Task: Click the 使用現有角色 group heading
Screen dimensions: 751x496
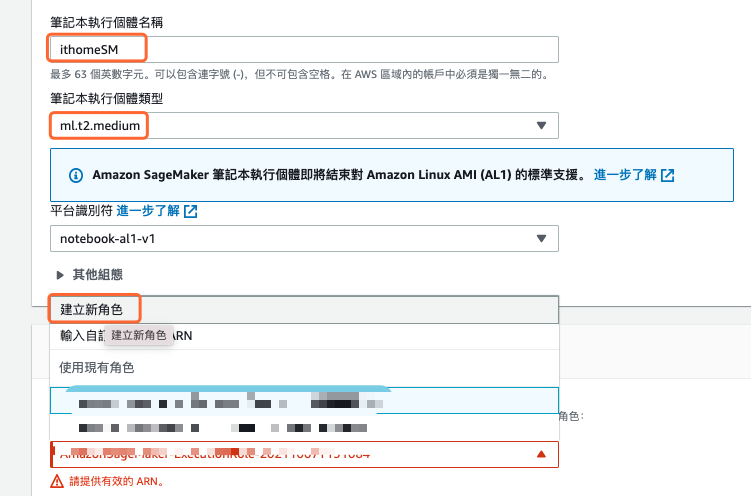Action: click(x=97, y=367)
